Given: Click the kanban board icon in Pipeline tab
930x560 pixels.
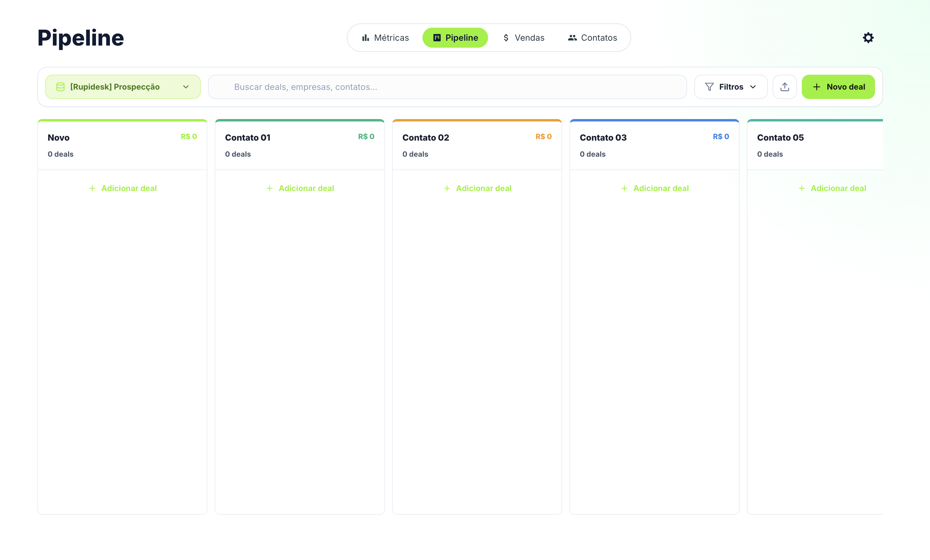Looking at the screenshot, I should click(436, 38).
